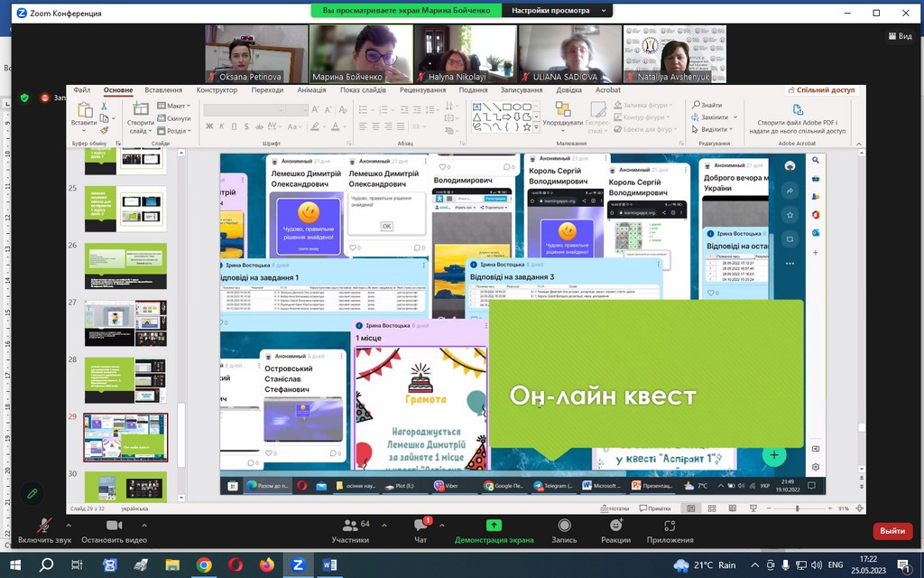Open the Участники participants panel
This screenshot has width=924, height=578.
[350, 526]
